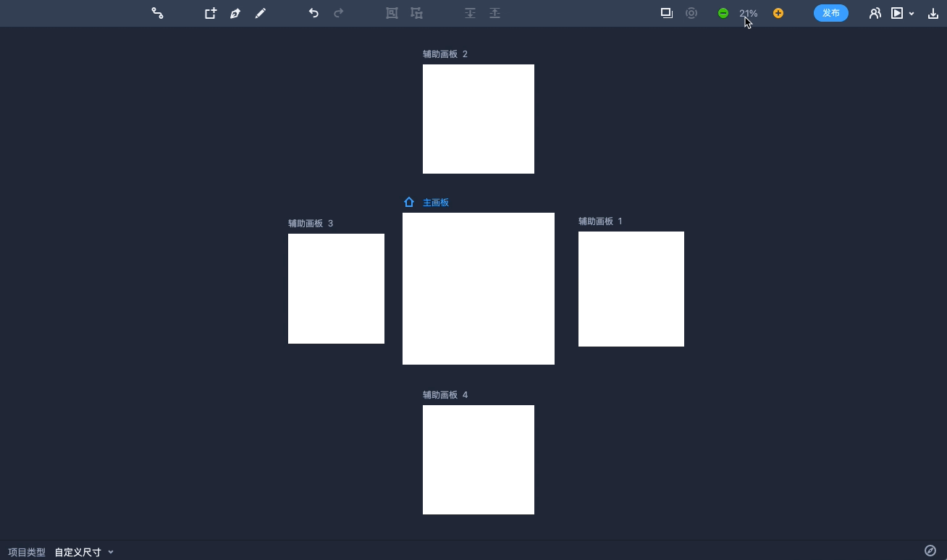Click the group objects icon
Screen dimensions: 947x560
point(392,13)
